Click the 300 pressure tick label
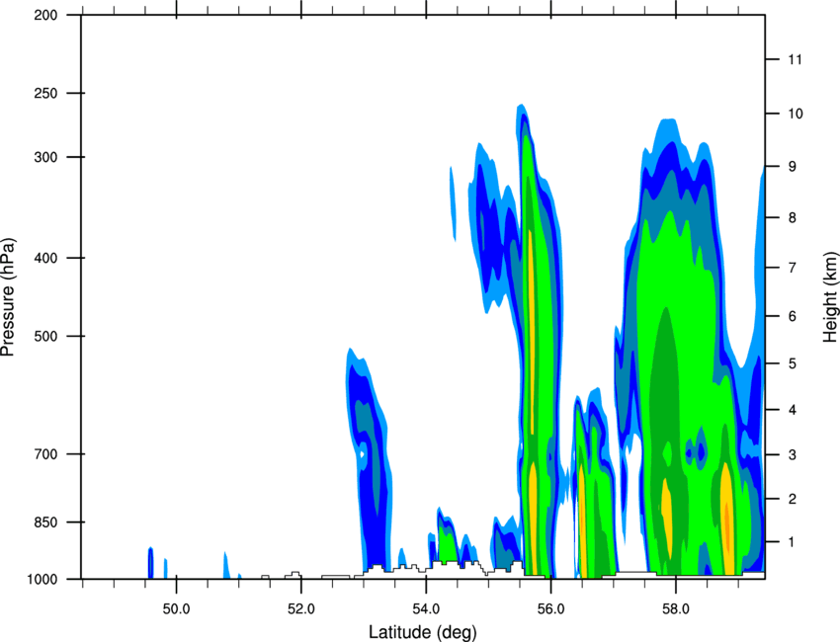 [x=45, y=157]
